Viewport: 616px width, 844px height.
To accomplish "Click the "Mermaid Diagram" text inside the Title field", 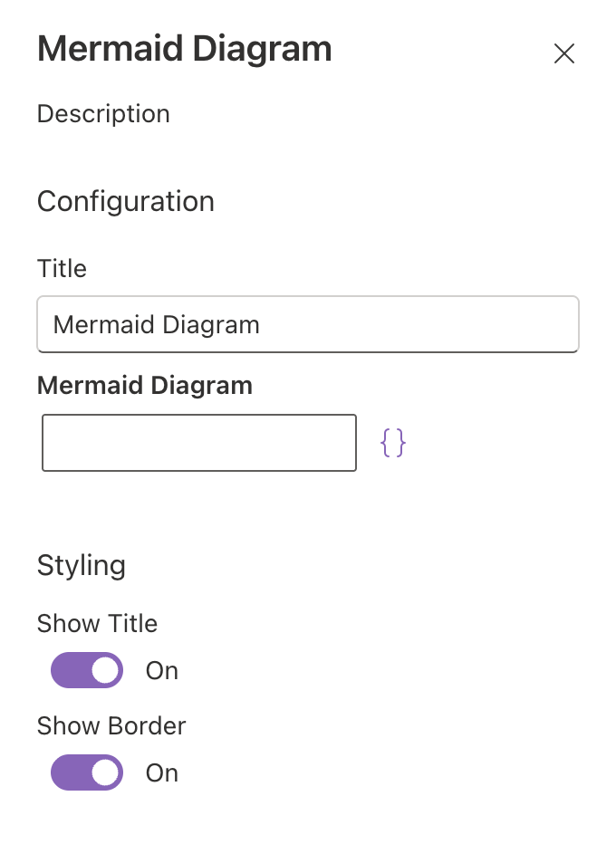I will 157,324.
